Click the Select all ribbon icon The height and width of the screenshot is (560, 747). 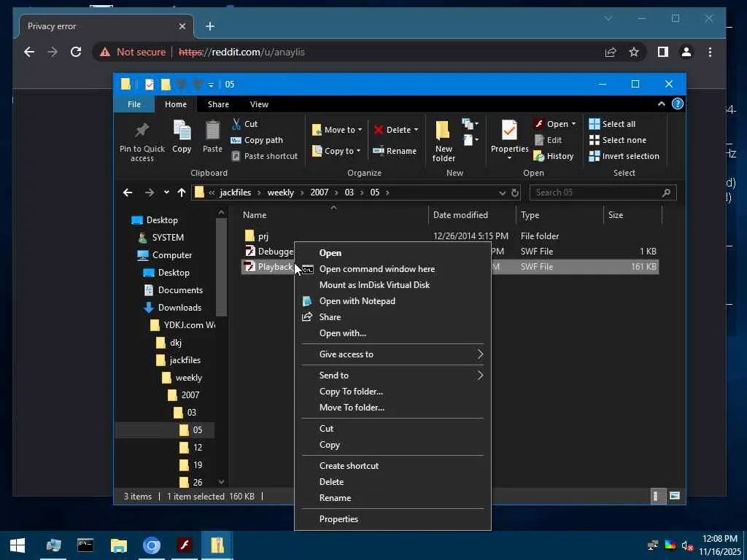pos(611,124)
